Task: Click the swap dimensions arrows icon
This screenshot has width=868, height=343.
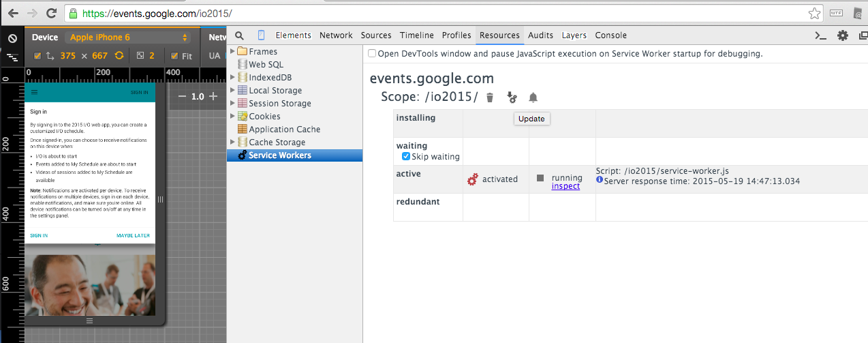Action: point(50,56)
